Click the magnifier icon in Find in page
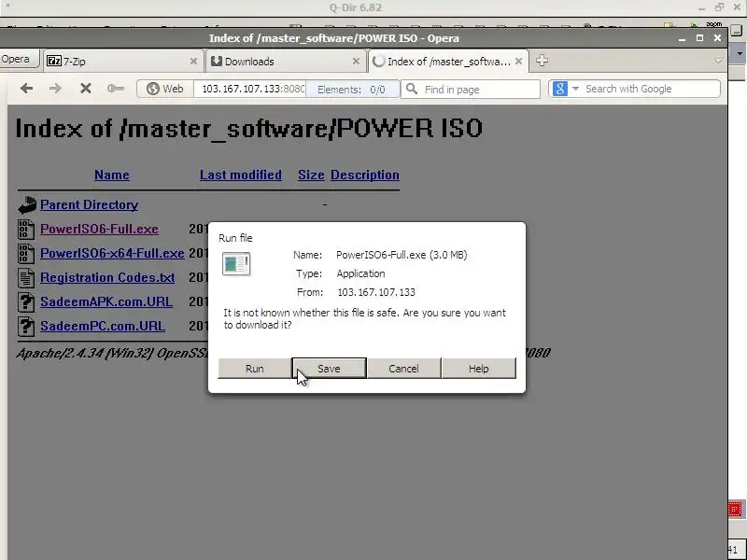 (412, 89)
